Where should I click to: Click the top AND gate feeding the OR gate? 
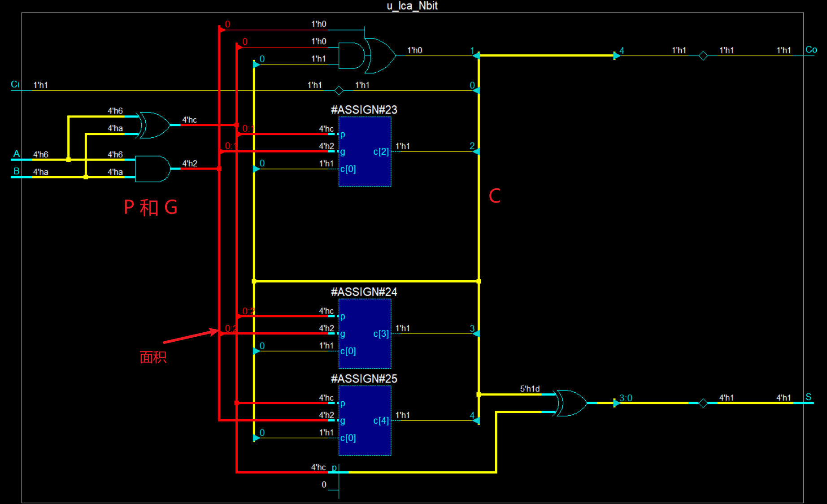click(x=352, y=56)
